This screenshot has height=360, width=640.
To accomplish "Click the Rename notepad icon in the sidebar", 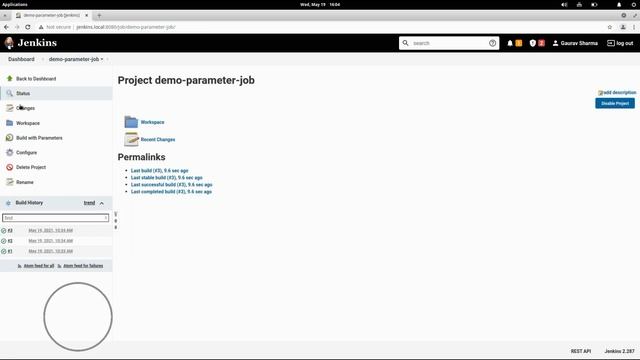I will pos(9,182).
